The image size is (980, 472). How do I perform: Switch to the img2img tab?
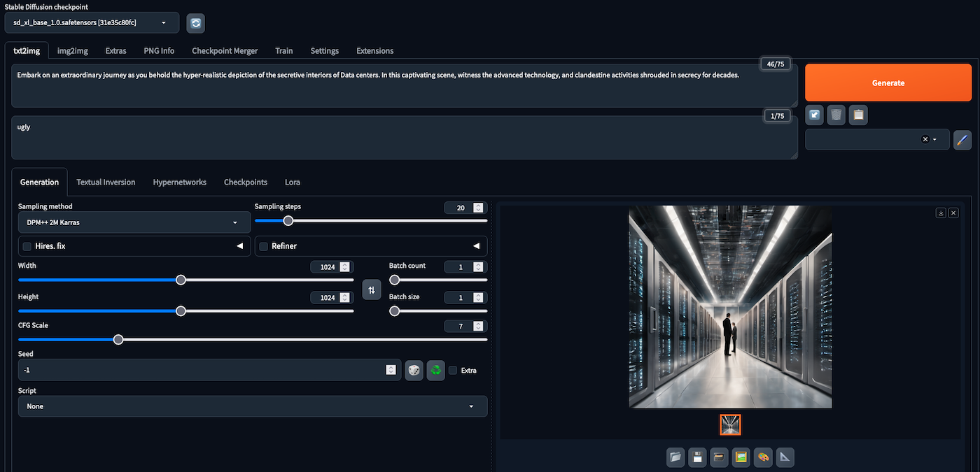pyautogui.click(x=73, y=51)
